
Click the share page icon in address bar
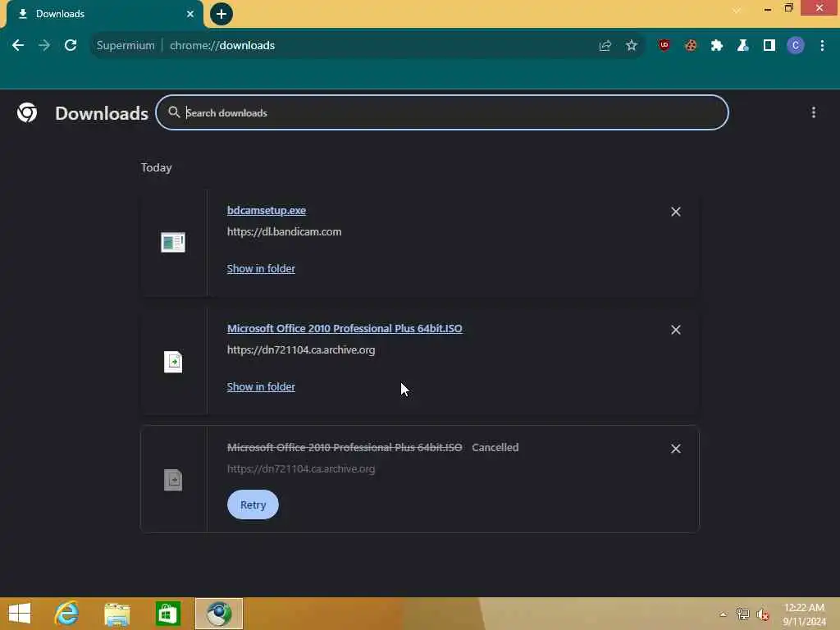click(x=605, y=46)
